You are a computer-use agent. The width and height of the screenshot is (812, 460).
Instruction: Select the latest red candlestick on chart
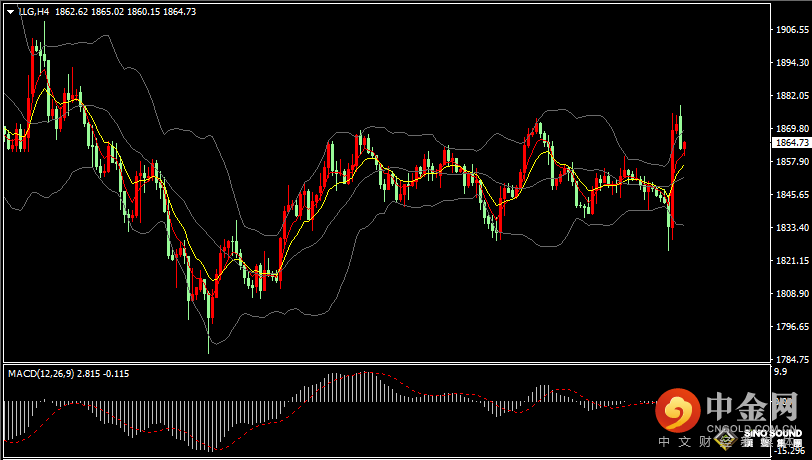(685, 148)
